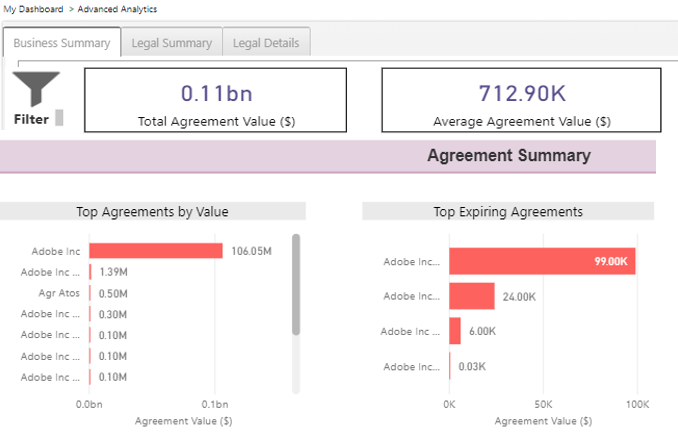Screen dimensions: 678x432
Task: Click the gray box beside Filter label
Action: tap(59, 118)
